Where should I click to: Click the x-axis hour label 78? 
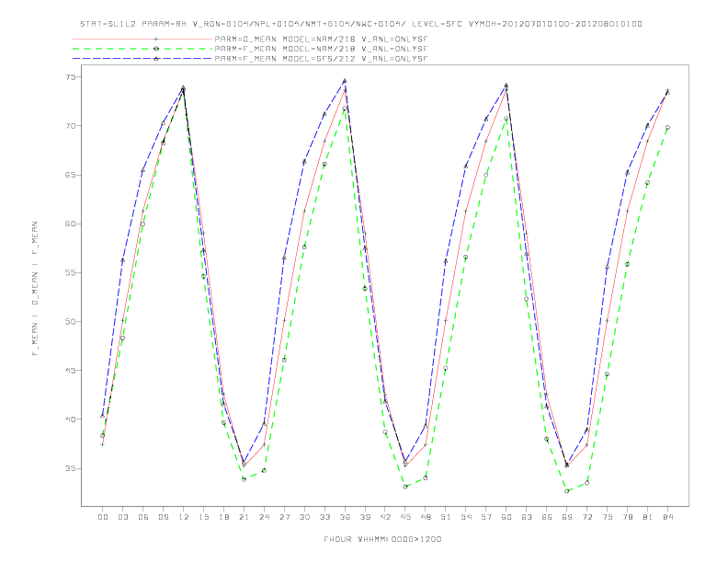pos(627,517)
